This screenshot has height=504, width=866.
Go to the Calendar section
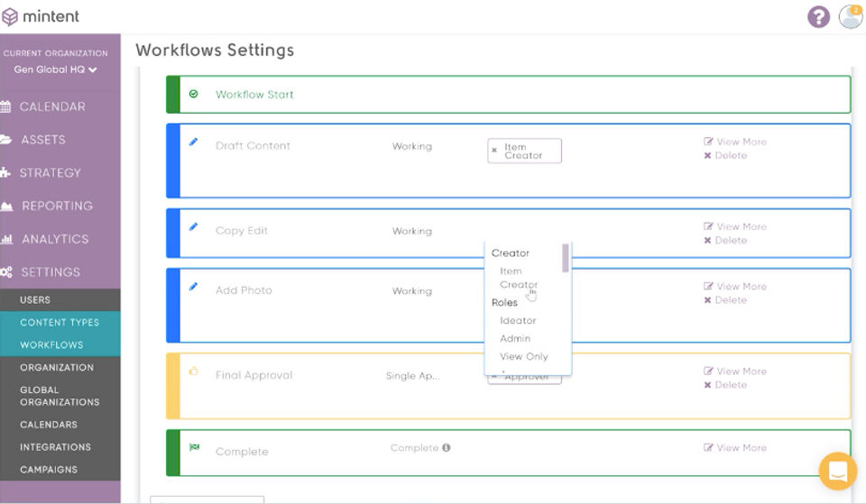point(52,106)
